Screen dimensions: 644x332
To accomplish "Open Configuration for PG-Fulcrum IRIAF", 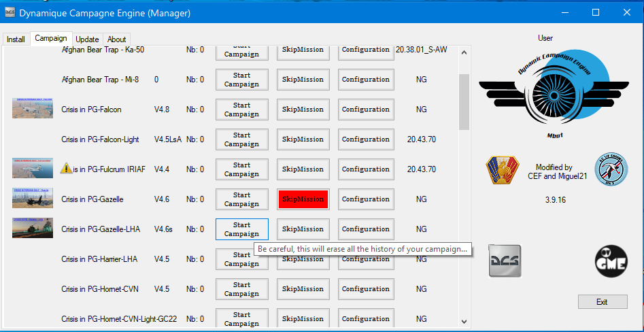I will 366,169.
